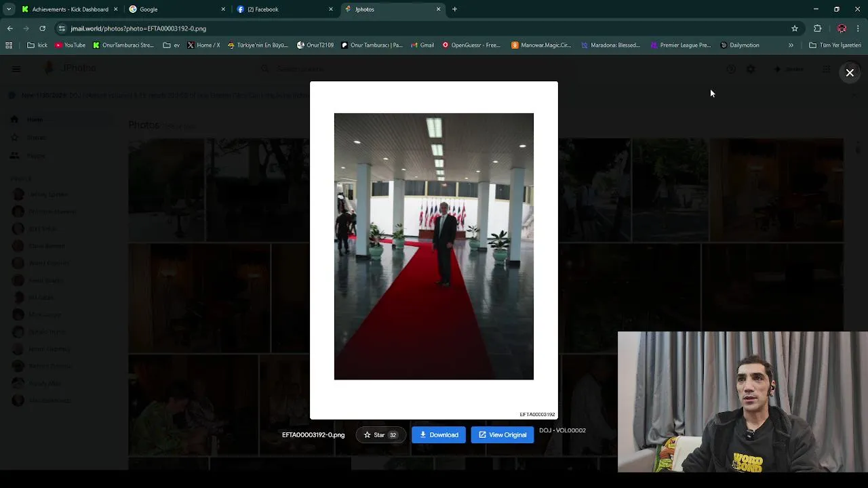View site information icon in address bar
This screenshot has height=488, width=868.
point(62,28)
